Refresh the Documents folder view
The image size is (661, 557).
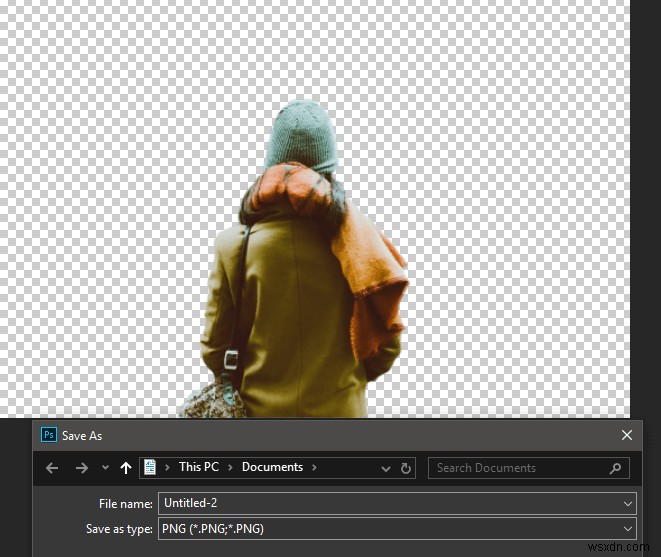click(406, 468)
